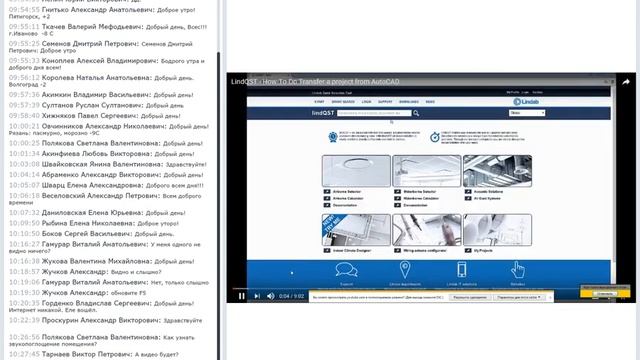Select chat message from Хижняков Павел Сергеевич
640x360 pixels.
(95, 116)
